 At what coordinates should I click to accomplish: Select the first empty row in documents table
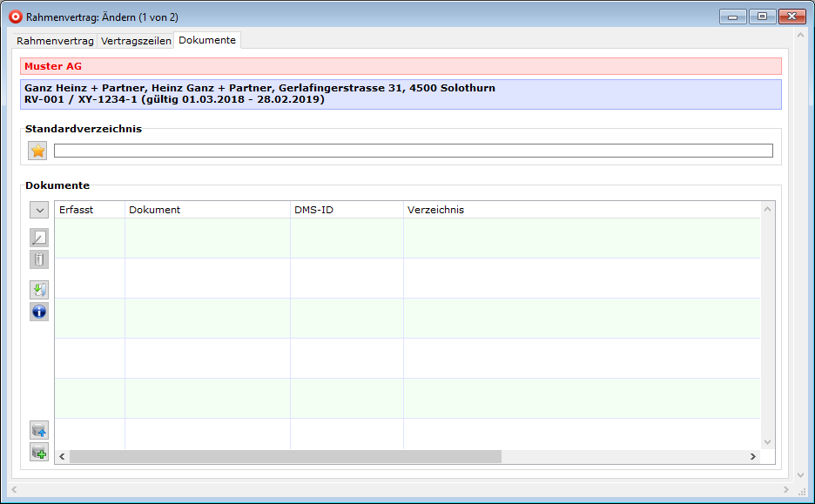(x=407, y=238)
